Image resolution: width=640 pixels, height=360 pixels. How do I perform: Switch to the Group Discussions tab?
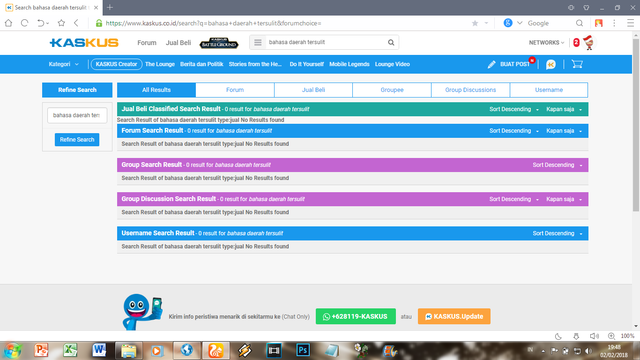point(470,90)
